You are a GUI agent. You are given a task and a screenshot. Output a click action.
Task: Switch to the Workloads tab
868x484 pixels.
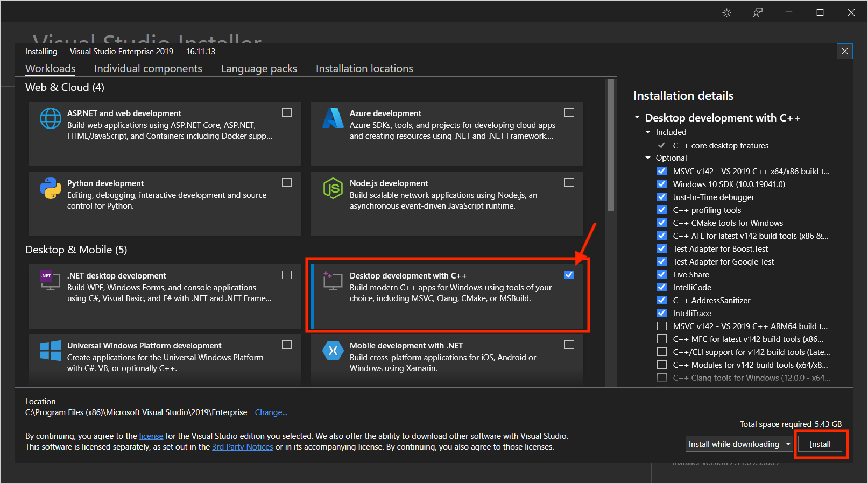[x=51, y=68]
